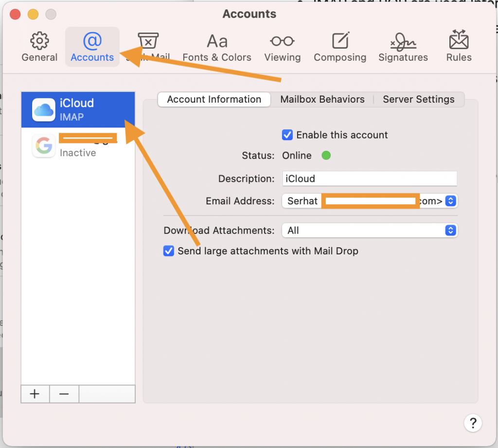Open the Download Attachments dropdown

[370, 231]
